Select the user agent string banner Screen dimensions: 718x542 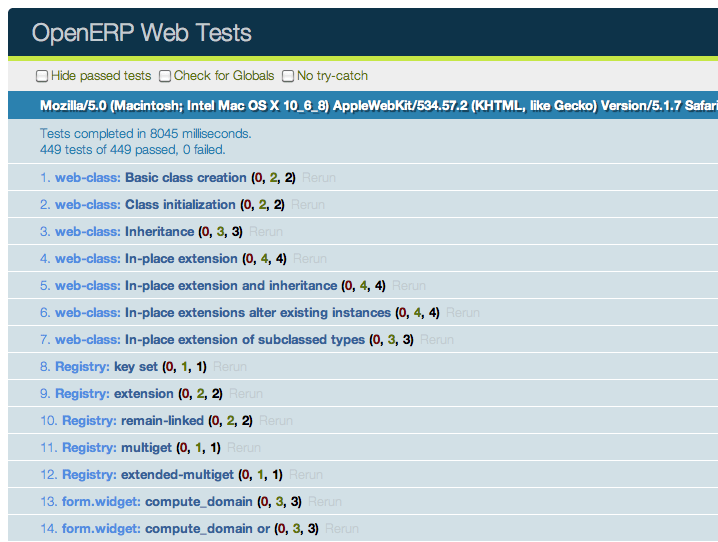point(363,106)
